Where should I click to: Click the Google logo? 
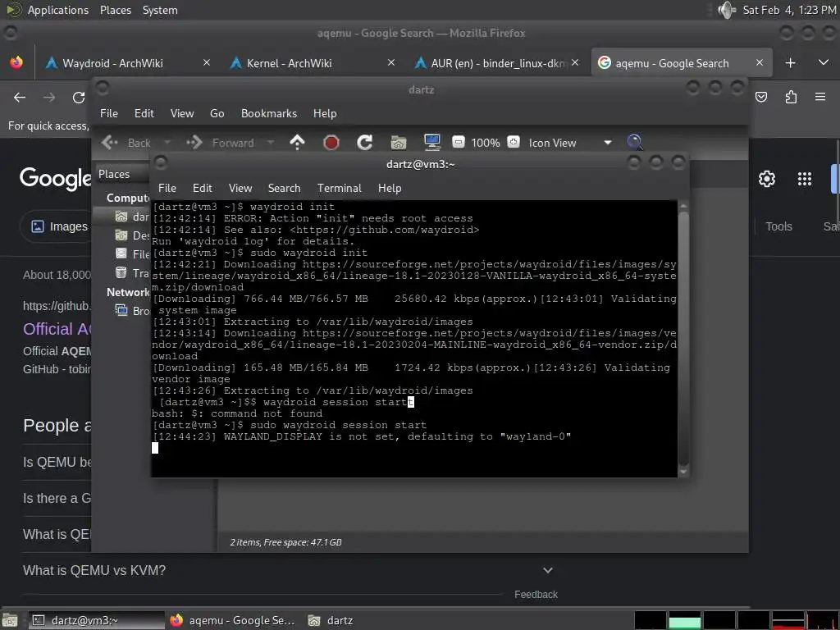(55, 178)
